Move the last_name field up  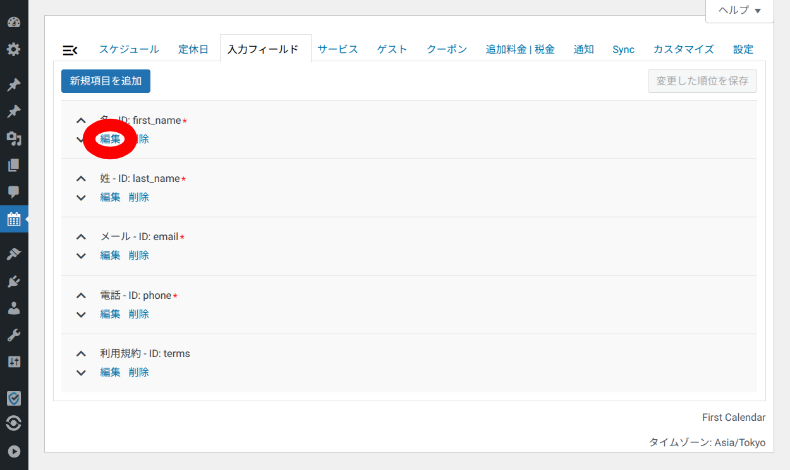[81, 178]
